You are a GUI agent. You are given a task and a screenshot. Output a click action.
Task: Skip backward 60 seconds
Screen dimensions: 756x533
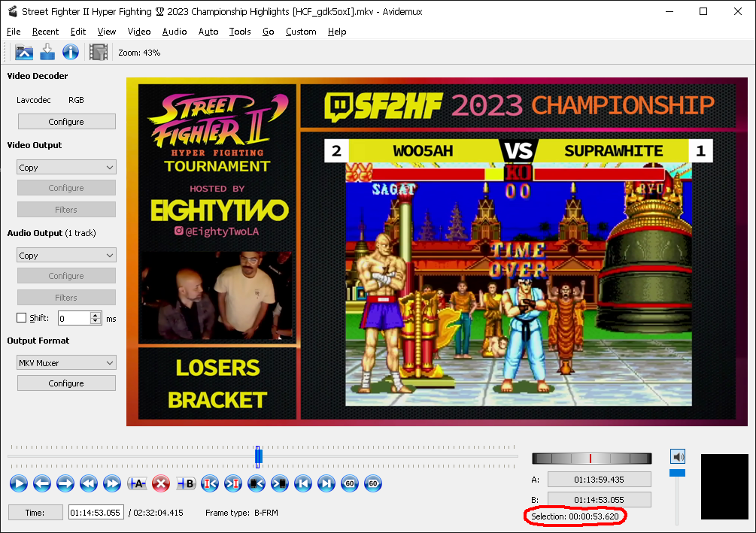pyautogui.click(x=350, y=483)
